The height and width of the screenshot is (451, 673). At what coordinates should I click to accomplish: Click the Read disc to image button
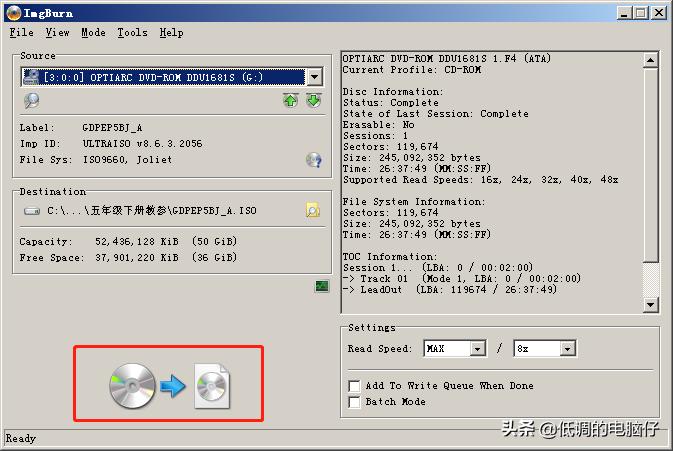[x=169, y=385]
